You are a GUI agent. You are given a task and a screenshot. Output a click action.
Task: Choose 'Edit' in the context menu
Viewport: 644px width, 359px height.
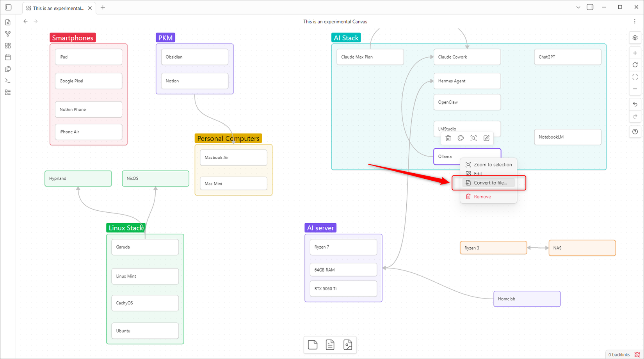(x=489, y=174)
